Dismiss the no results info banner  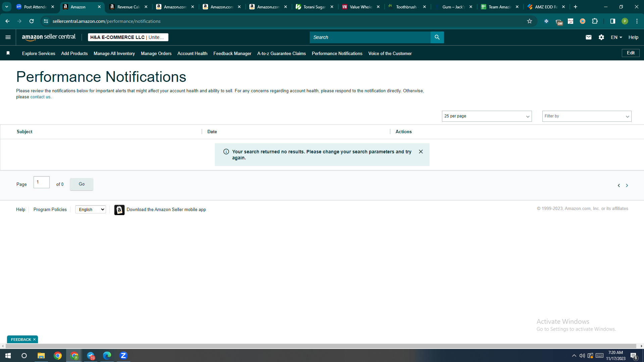(421, 152)
